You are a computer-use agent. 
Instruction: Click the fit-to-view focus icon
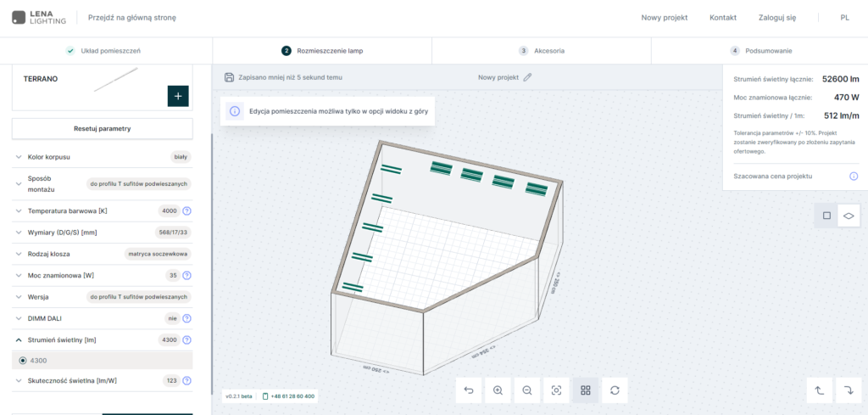(556, 390)
